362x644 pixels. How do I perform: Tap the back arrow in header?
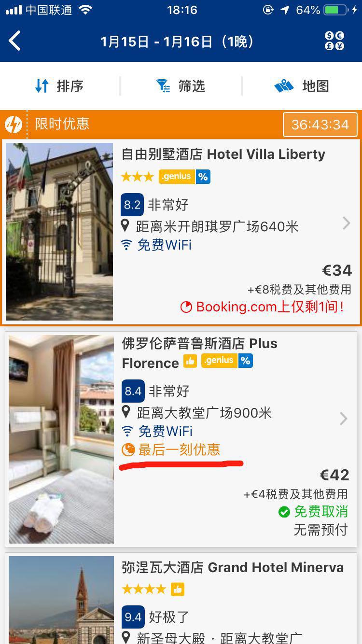15,41
